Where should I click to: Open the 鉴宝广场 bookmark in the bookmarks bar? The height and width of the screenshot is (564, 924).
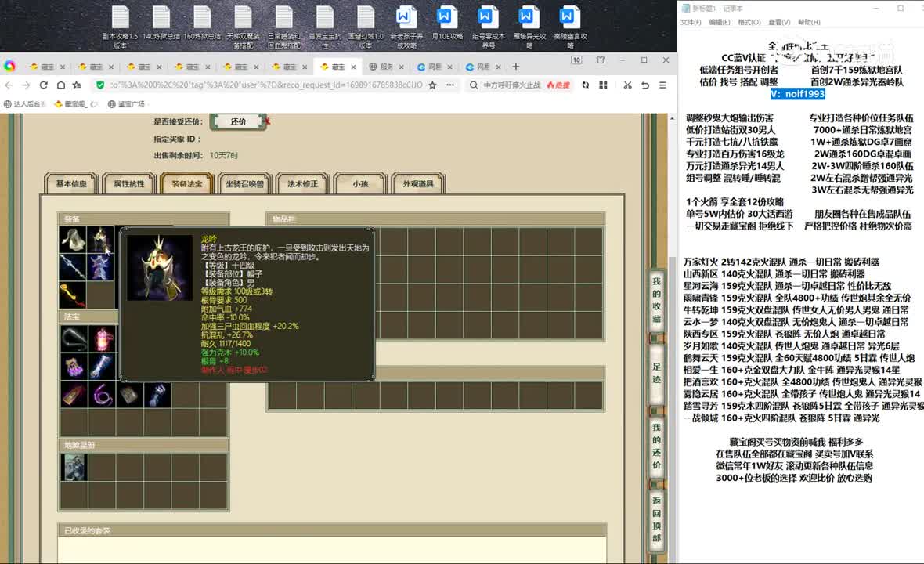pyautogui.click(x=127, y=104)
